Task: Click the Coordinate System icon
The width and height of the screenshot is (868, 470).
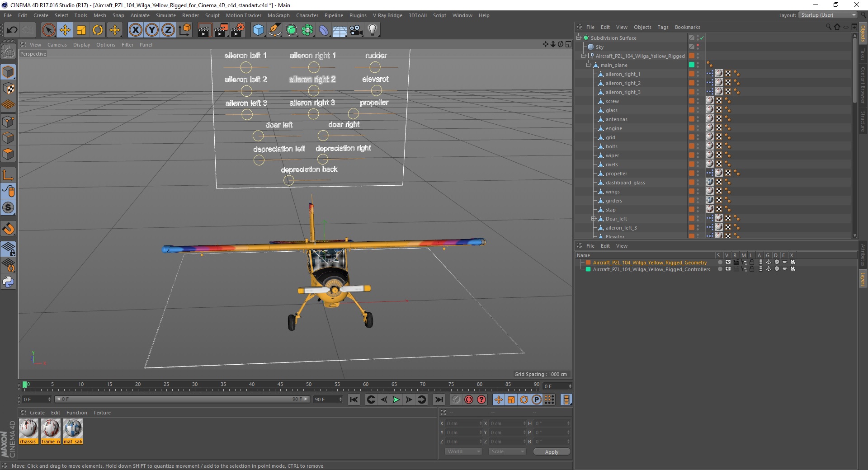Action: (x=184, y=30)
